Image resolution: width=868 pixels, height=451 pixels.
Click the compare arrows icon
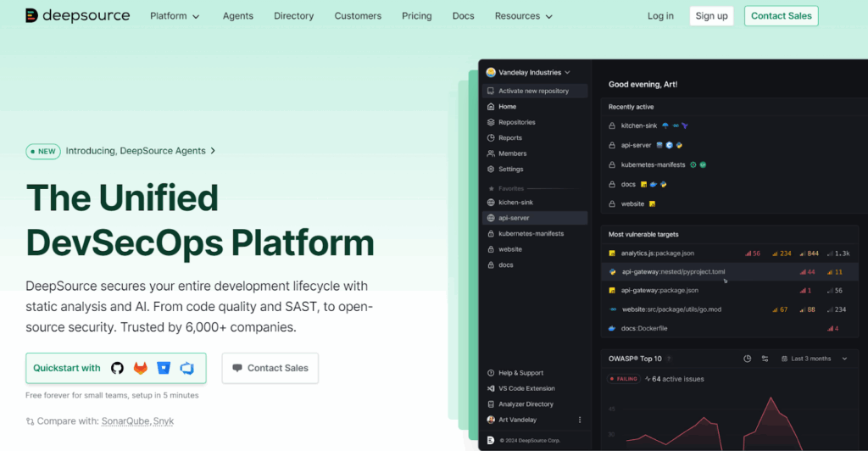click(x=30, y=421)
